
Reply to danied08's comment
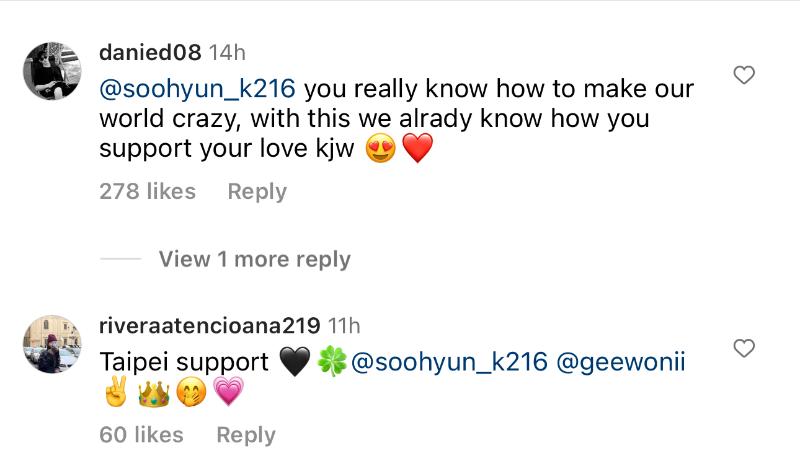[x=257, y=191]
